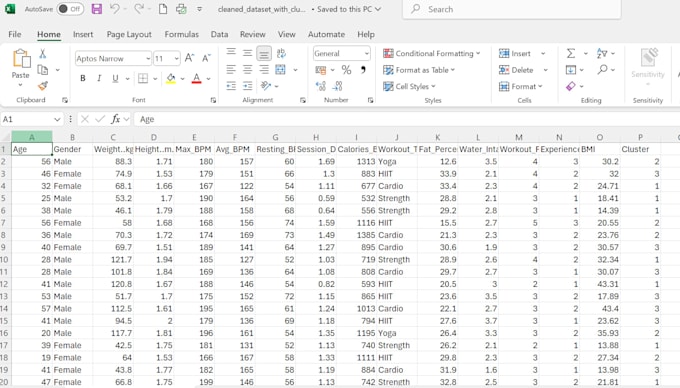
Task: Toggle Wrap Text
Action: tap(281, 53)
